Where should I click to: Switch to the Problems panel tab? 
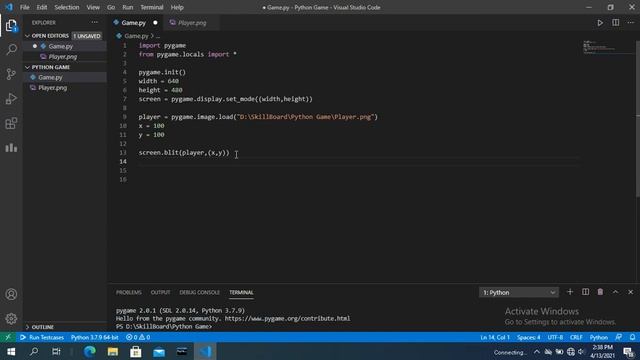point(129,292)
